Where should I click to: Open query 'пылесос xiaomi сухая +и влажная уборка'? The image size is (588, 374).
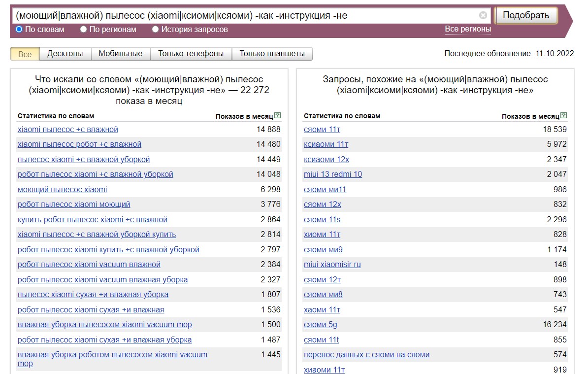point(93,295)
